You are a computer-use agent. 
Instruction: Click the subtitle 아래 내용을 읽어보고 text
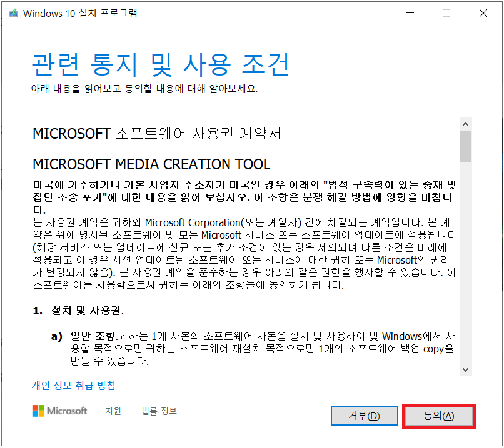point(144,89)
